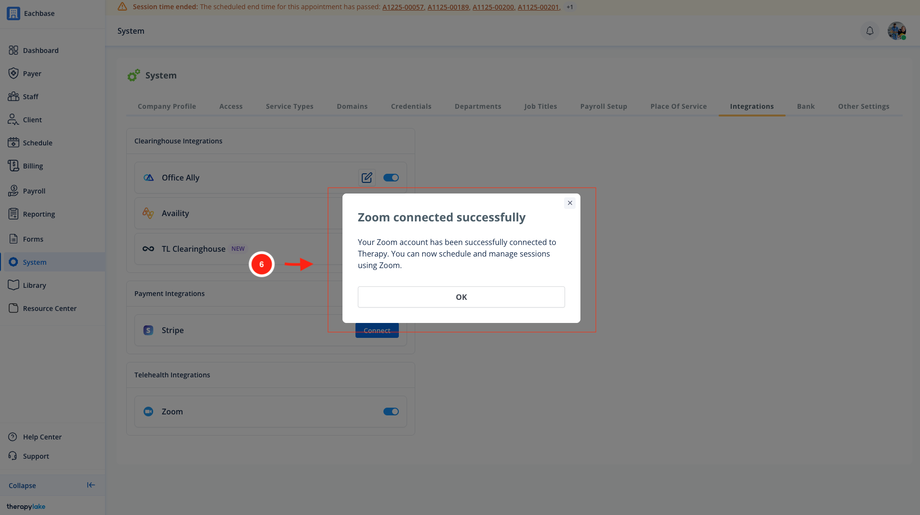Click the Zoom logo icon

click(x=148, y=412)
